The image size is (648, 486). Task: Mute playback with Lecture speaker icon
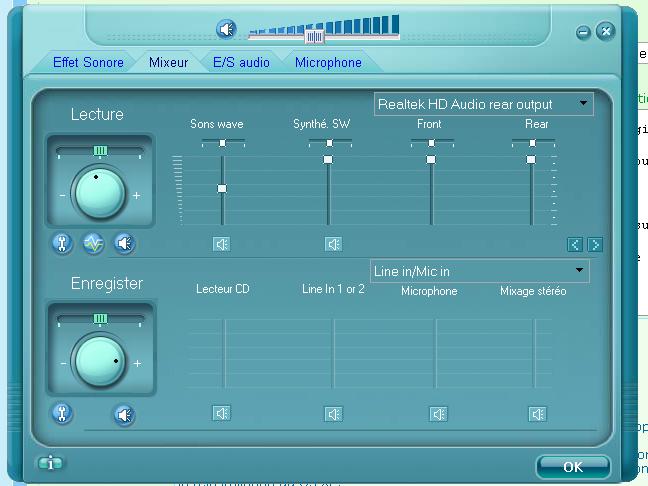point(124,243)
